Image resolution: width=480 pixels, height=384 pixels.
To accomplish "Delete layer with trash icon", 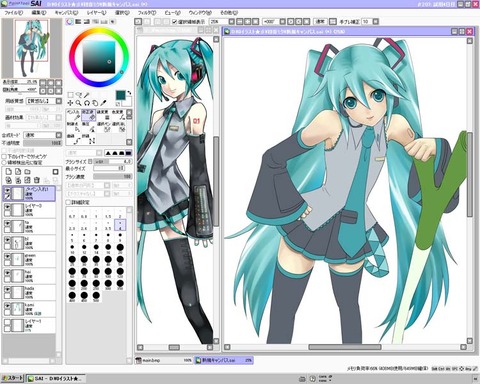I will tap(37, 180).
